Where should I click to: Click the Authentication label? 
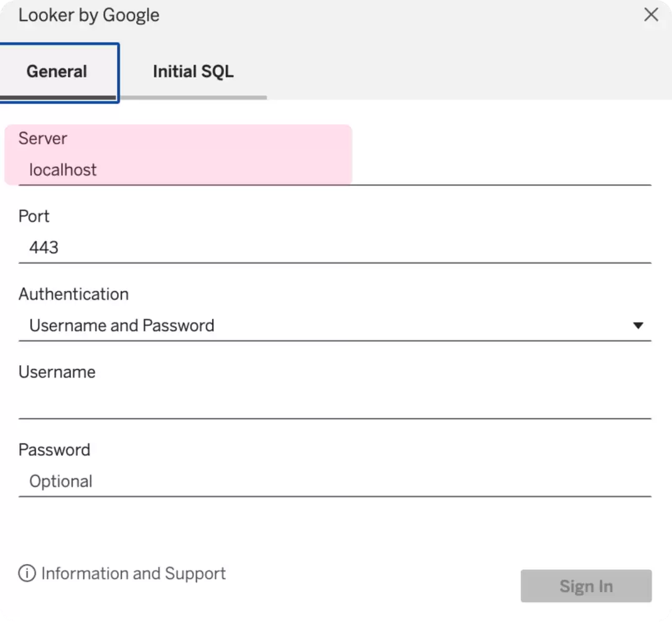[73, 294]
